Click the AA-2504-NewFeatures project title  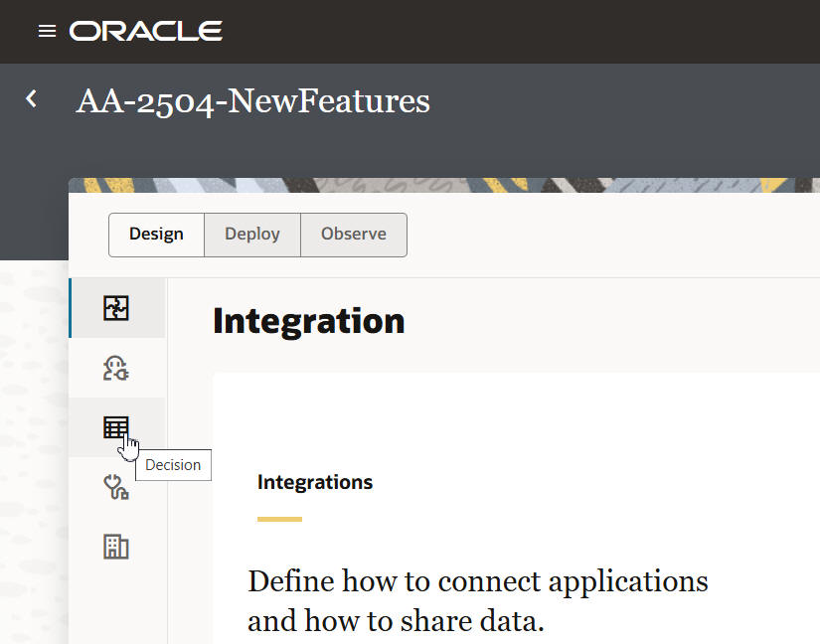[252, 101]
